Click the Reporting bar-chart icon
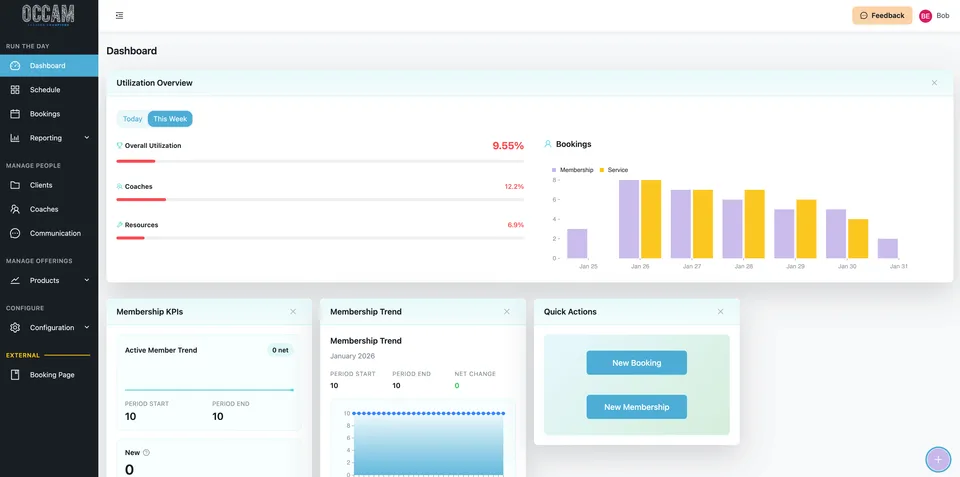960x477 pixels. coord(15,138)
